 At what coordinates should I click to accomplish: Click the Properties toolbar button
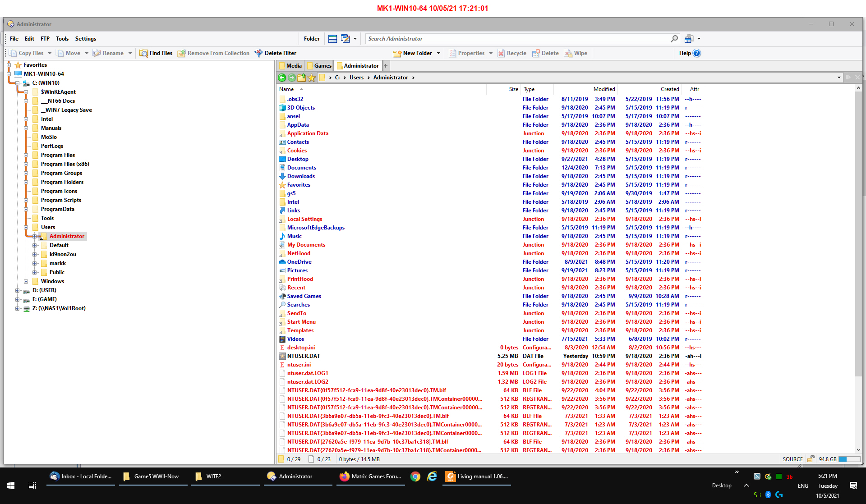pyautogui.click(x=466, y=53)
